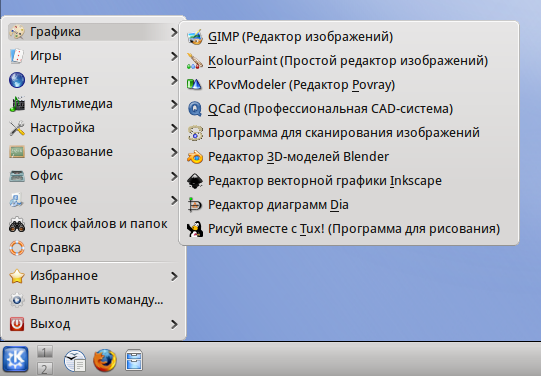Image resolution: width=541 pixels, height=376 pixels.
Task: Expand the Интернет submenu arrow
Action: click(174, 80)
